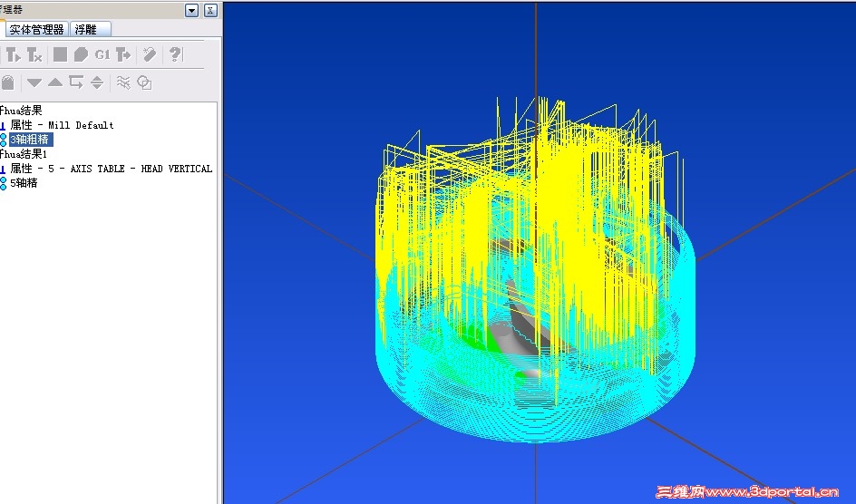856x504 pixels.
Task: Select the fhua结果1 machine group
Action: pos(23,154)
